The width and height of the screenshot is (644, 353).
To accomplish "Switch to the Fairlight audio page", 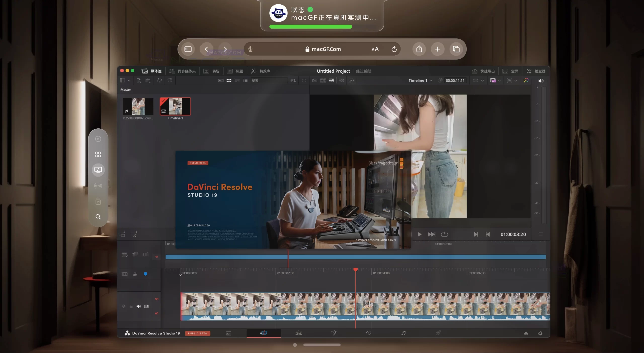I will click(x=403, y=333).
